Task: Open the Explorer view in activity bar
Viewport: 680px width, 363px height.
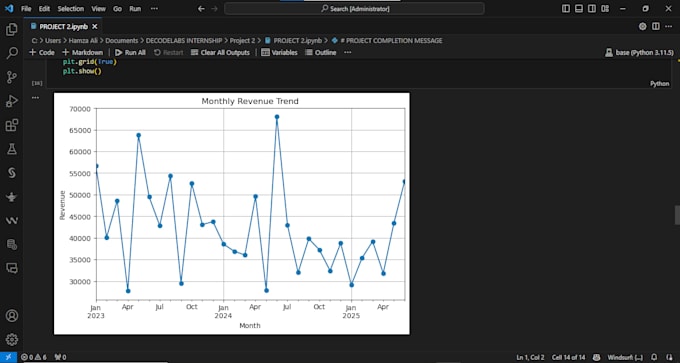Action: point(12,29)
